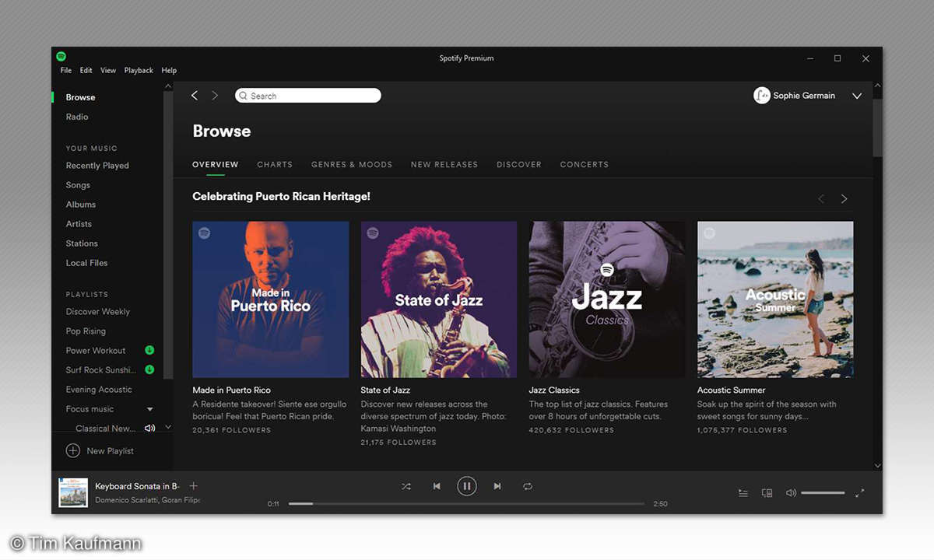Screen dimensions: 934x560
Task: Open the View menu
Action: [108, 70]
